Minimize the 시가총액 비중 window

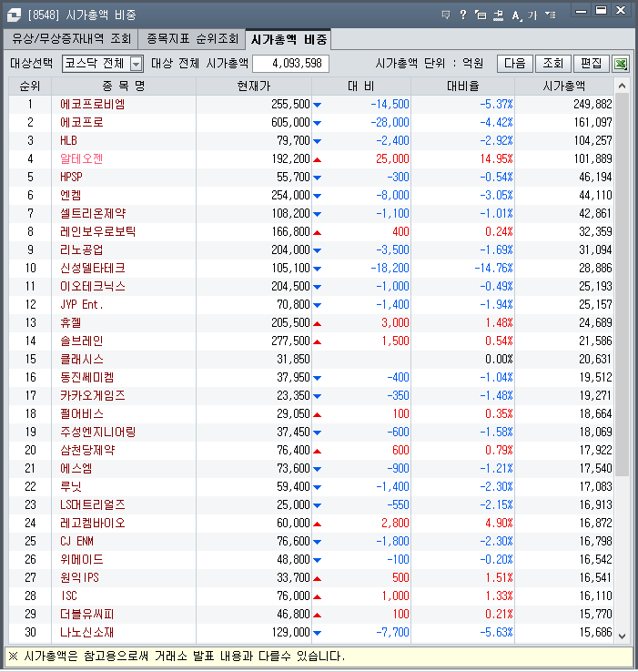click(581, 11)
